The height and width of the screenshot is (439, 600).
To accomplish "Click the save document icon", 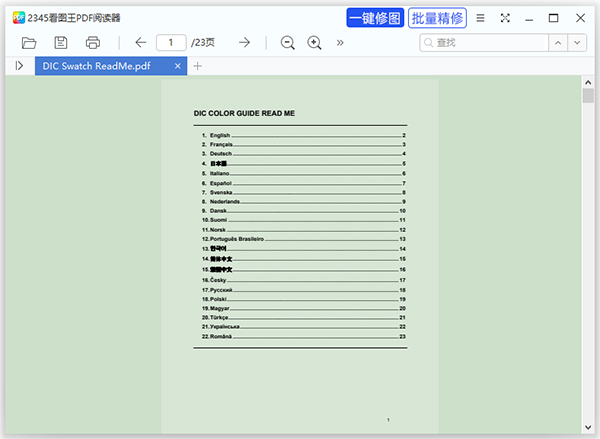I will coord(61,42).
